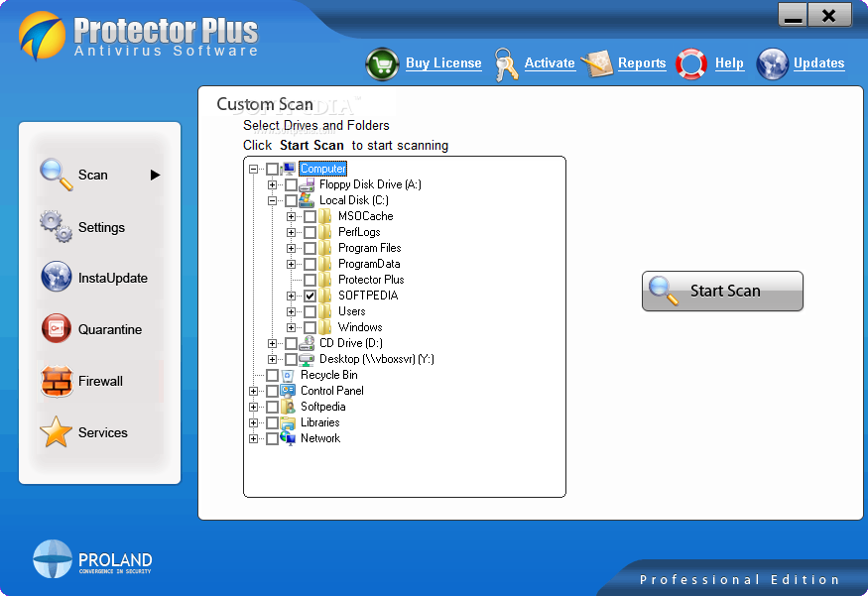Click the Proland logo at bottom
Viewport: 868px width, 596px height.
pos(92,559)
